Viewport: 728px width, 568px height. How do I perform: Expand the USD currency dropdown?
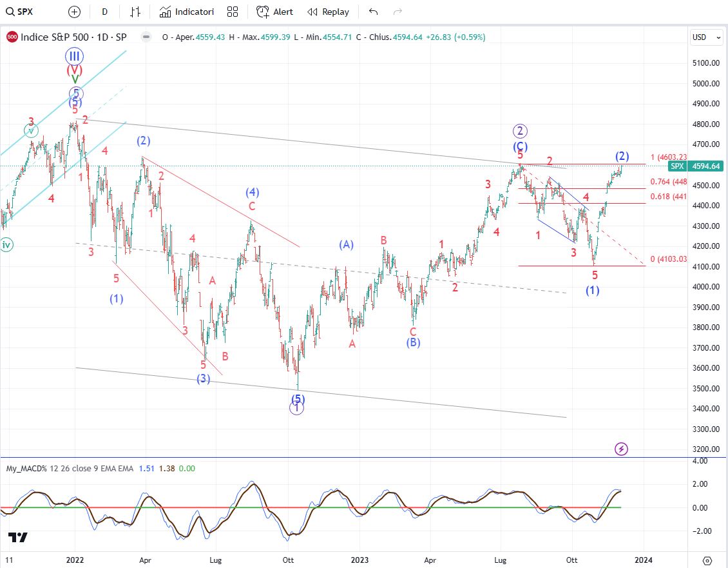[x=707, y=37]
